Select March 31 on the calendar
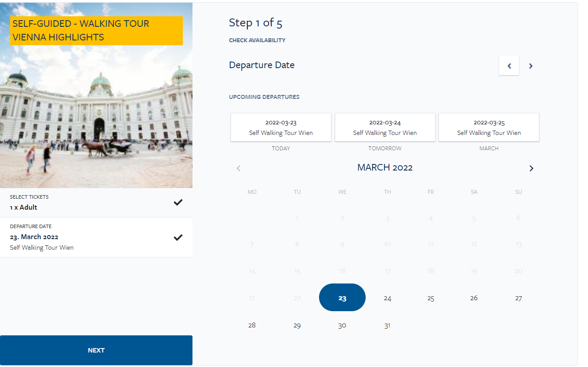 click(387, 325)
